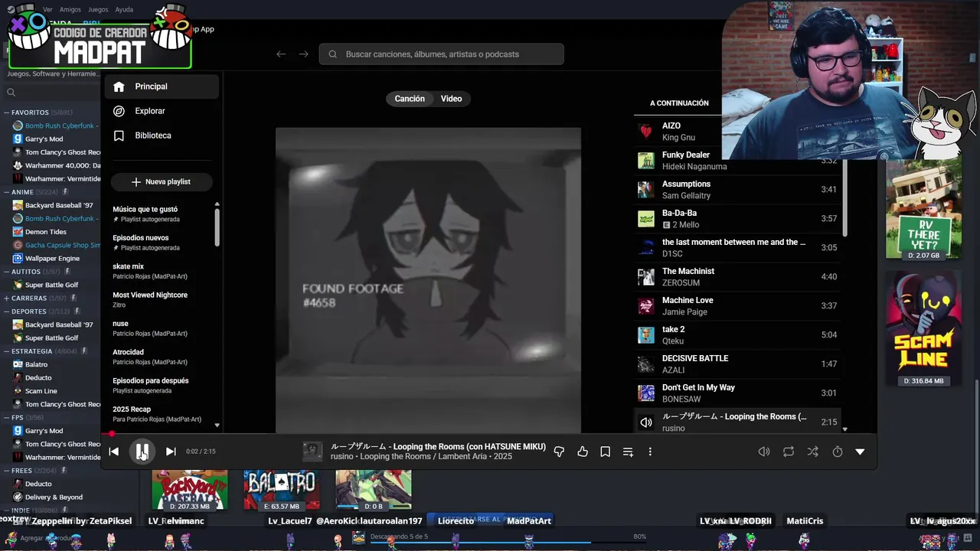Switch to the Video tab

pos(451,99)
